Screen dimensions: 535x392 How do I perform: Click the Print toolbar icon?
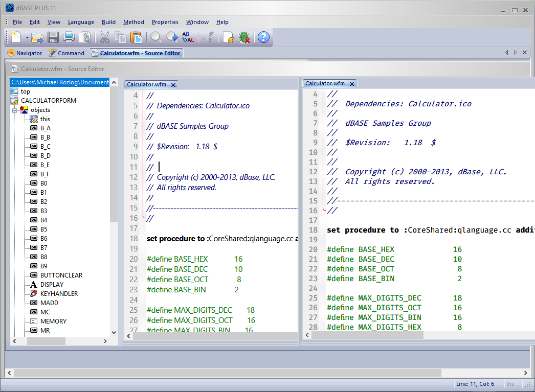[x=69, y=37]
